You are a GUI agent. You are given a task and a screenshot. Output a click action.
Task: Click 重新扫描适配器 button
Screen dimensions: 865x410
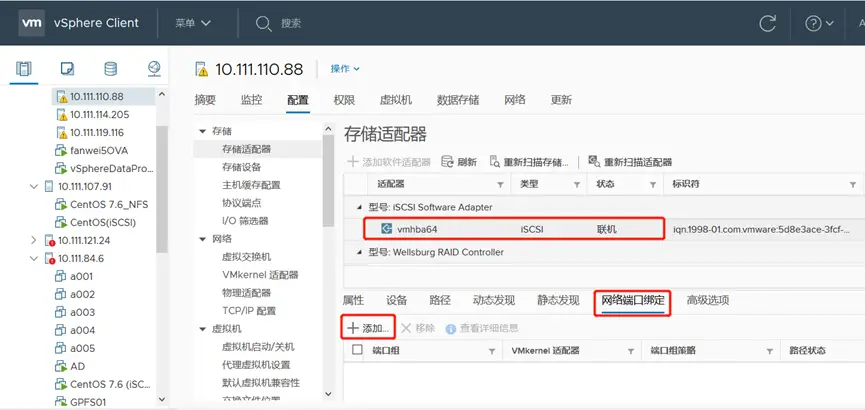click(x=630, y=162)
